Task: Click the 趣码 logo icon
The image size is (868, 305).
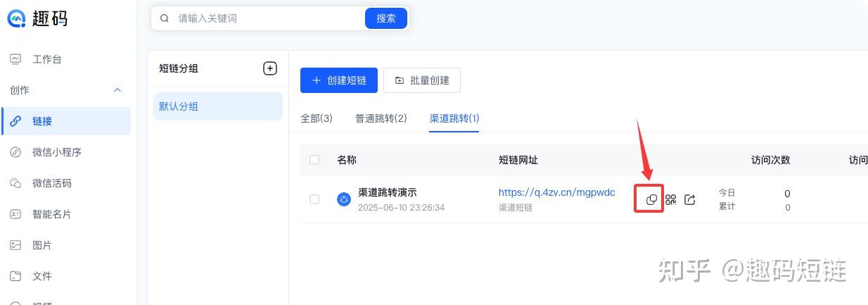Action: point(16,18)
